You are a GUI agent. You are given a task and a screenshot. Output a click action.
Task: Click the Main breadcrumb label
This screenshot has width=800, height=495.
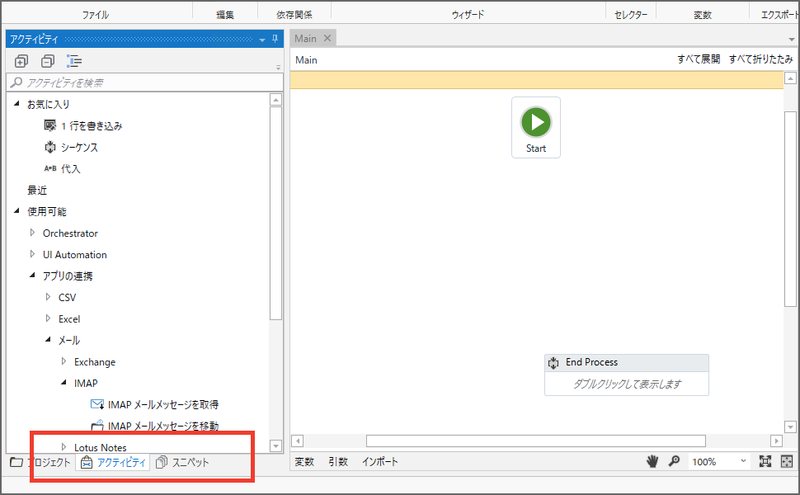[306, 60]
